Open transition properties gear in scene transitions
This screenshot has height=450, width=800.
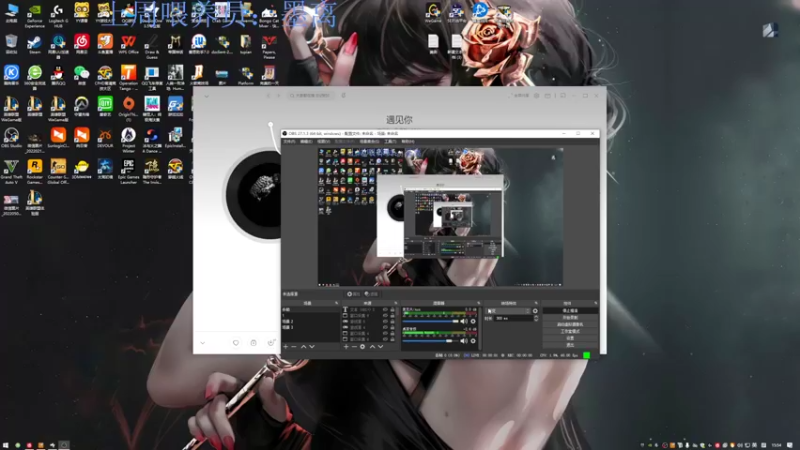tap(535, 311)
